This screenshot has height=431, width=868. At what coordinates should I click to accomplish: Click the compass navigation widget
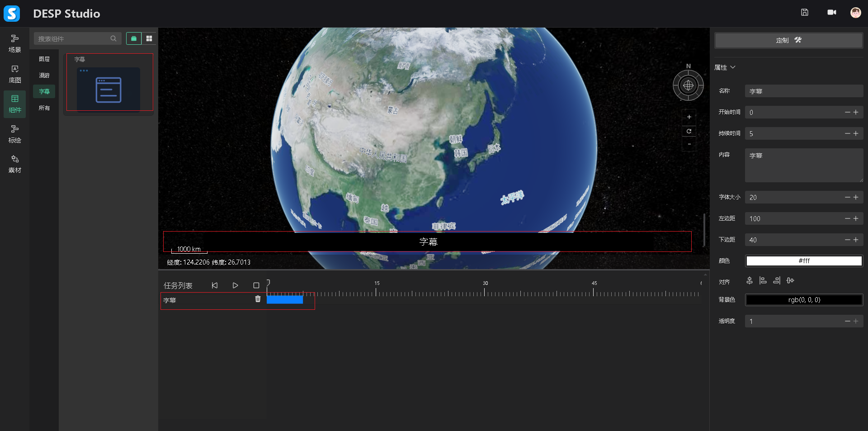tap(688, 85)
